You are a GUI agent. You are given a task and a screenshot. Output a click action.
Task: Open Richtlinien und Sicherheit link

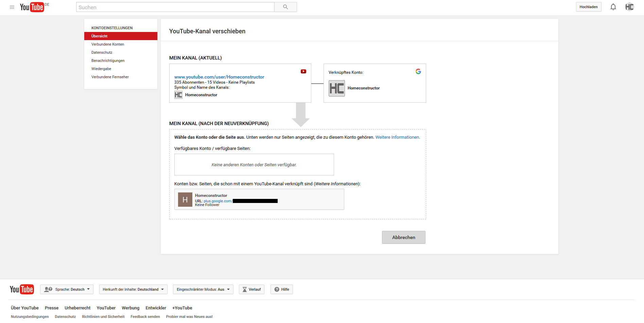[x=103, y=317]
